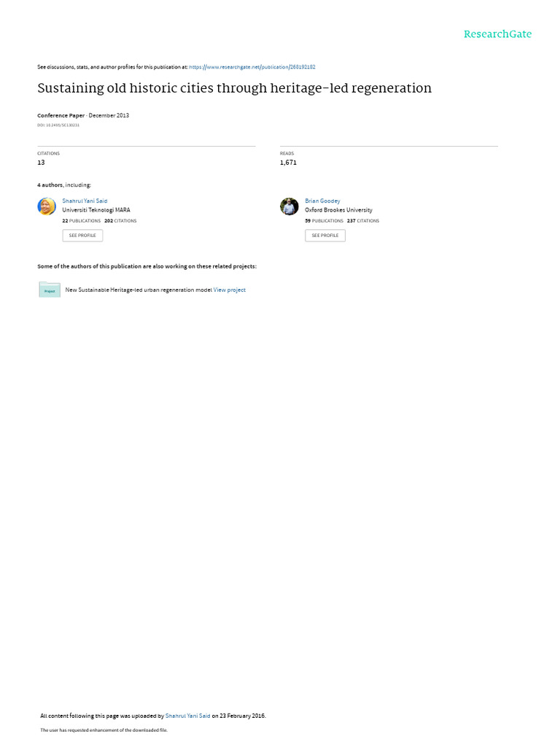560x747 pixels.
Task: Click Oxford Brookes University affiliation
Action: pos(338,210)
